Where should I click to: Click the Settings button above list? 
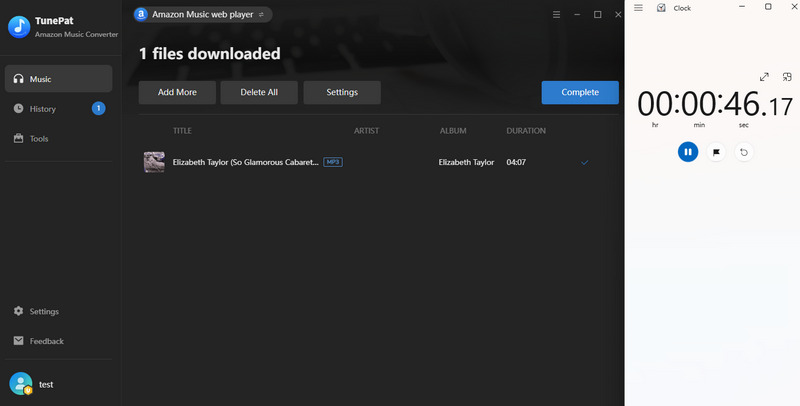(342, 92)
